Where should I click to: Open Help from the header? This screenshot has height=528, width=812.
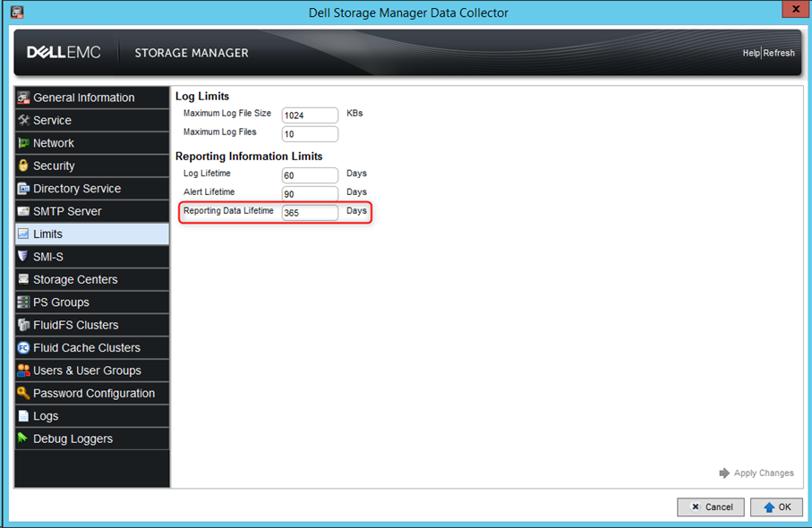click(x=752, y=52)
